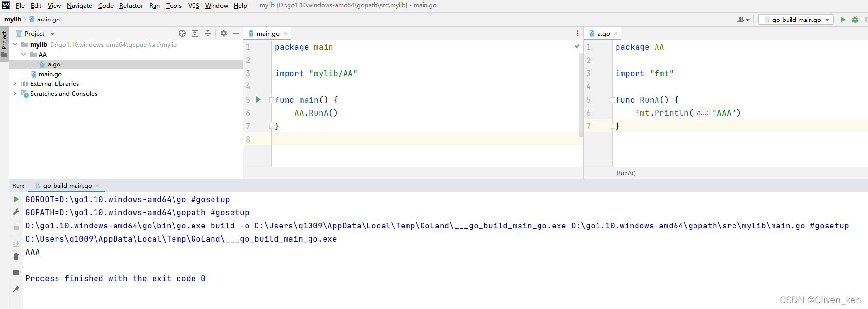Toggle scroll to end in Run panel
868x309 pixels.
click(x=16, y=244)
